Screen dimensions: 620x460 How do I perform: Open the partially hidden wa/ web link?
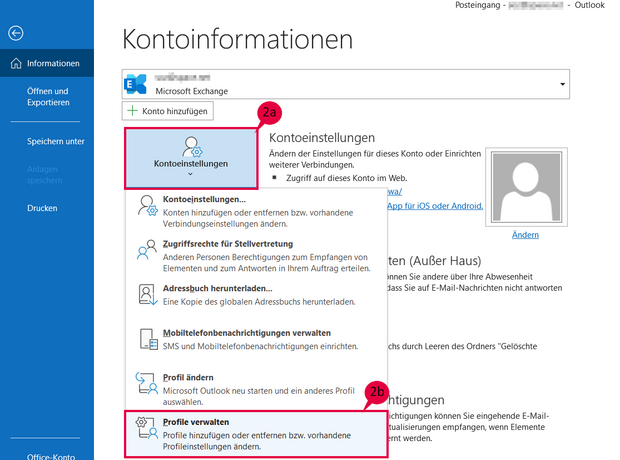[x=395, y=192]
